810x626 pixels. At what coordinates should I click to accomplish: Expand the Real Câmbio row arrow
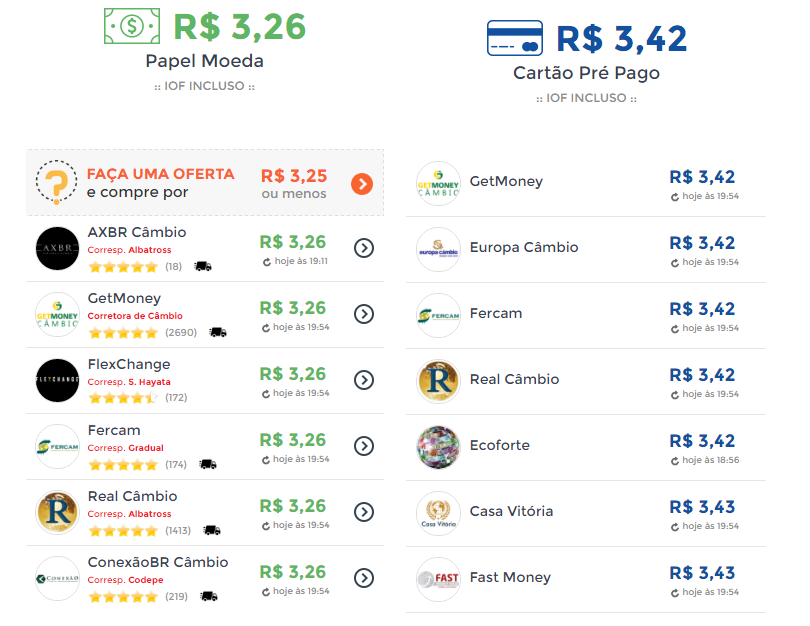364,512
